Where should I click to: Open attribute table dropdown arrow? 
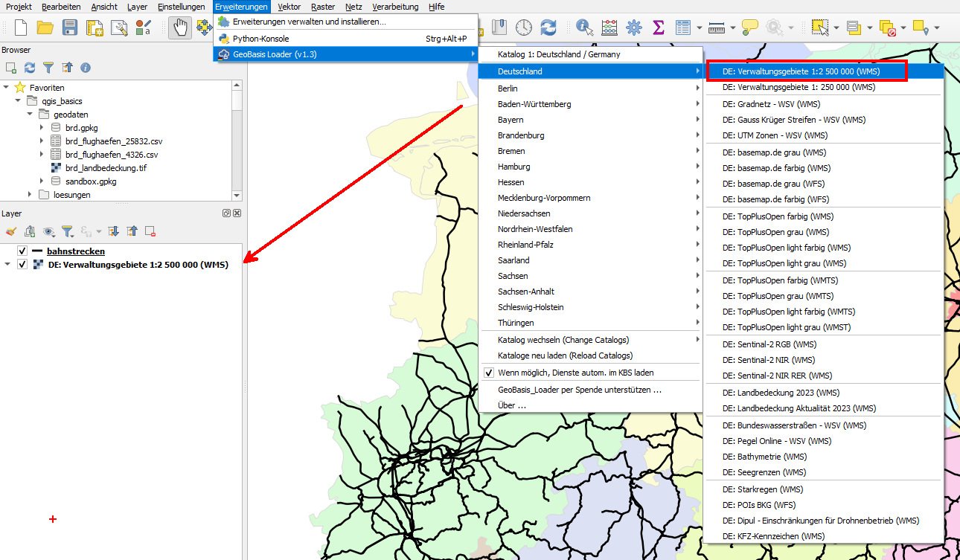pyautogui.click(x=700, y=28)
